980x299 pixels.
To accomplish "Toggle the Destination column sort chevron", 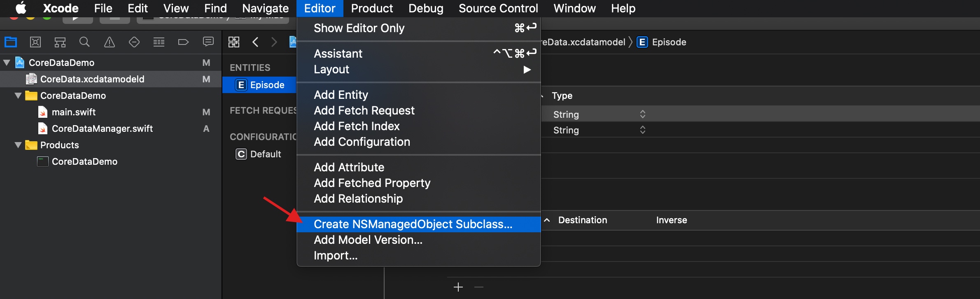I will pyautogui.click(x=547, y=220).
